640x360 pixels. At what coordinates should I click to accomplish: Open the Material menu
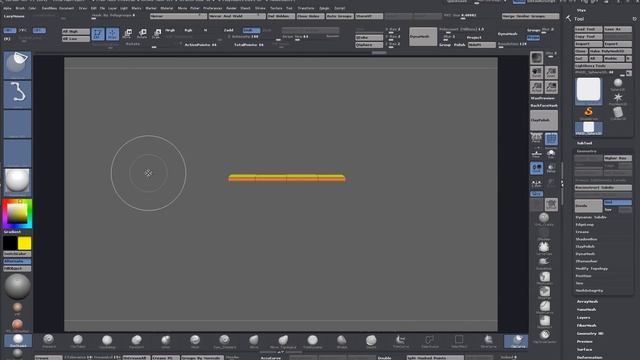[x=167, y=8]
